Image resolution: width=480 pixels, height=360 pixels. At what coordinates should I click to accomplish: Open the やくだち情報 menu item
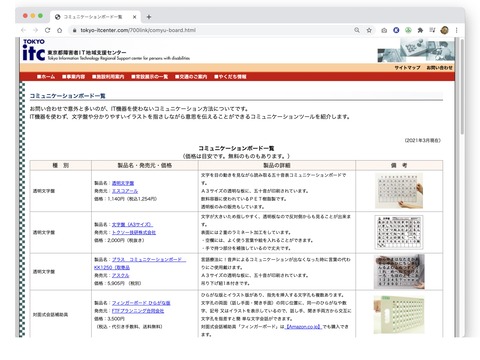point(230,77)
